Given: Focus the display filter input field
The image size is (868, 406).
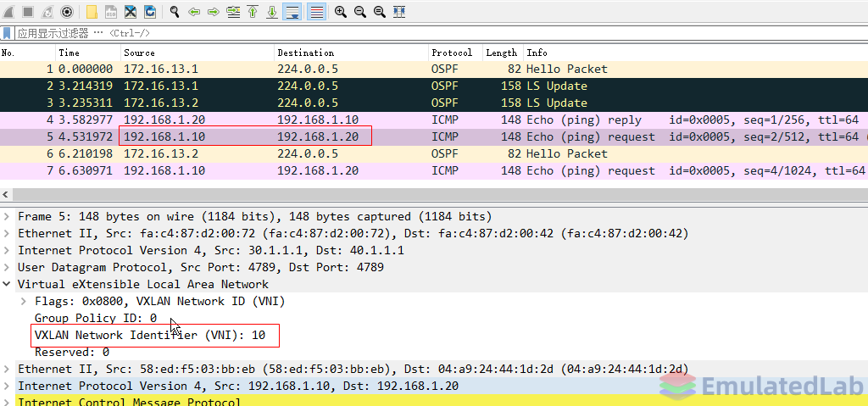Looking at the screenshot, I should 441,33.
